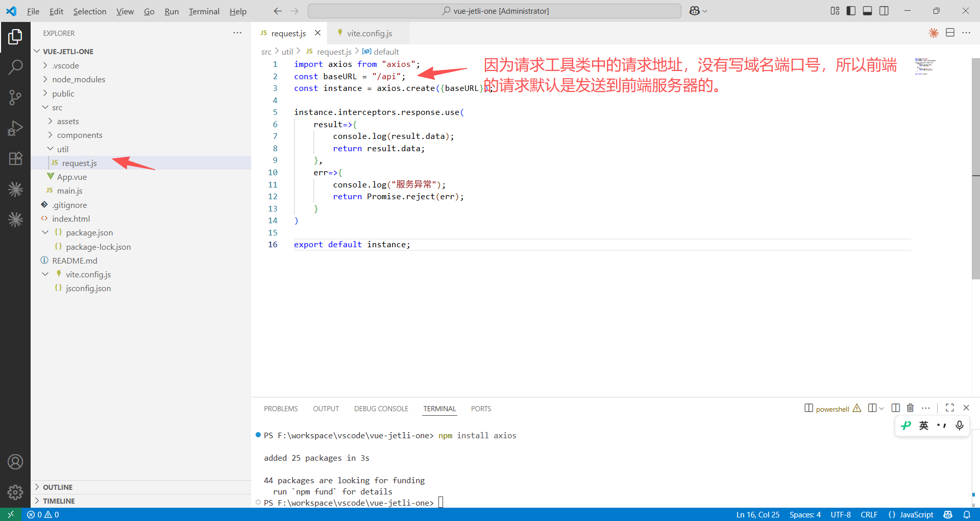Change encoding via UTF-8
Screen dimensions: 980x521
(x=841, y=514)
